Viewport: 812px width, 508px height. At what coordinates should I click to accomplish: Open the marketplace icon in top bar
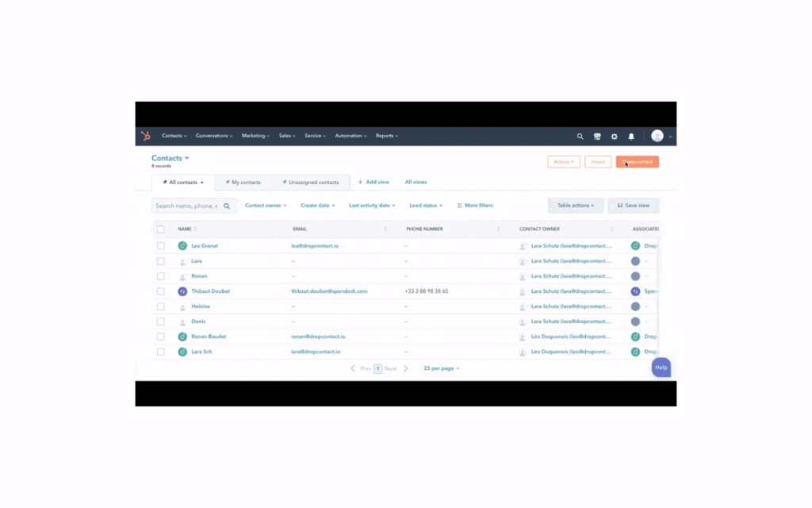[597, 137]
